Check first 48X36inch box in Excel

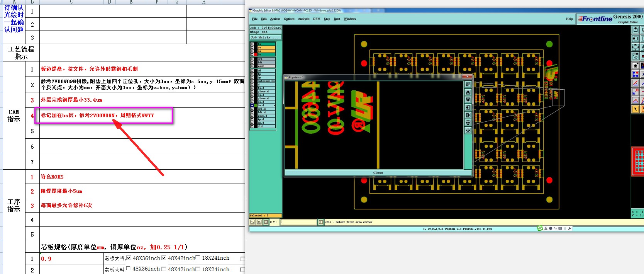coord(129,258)
